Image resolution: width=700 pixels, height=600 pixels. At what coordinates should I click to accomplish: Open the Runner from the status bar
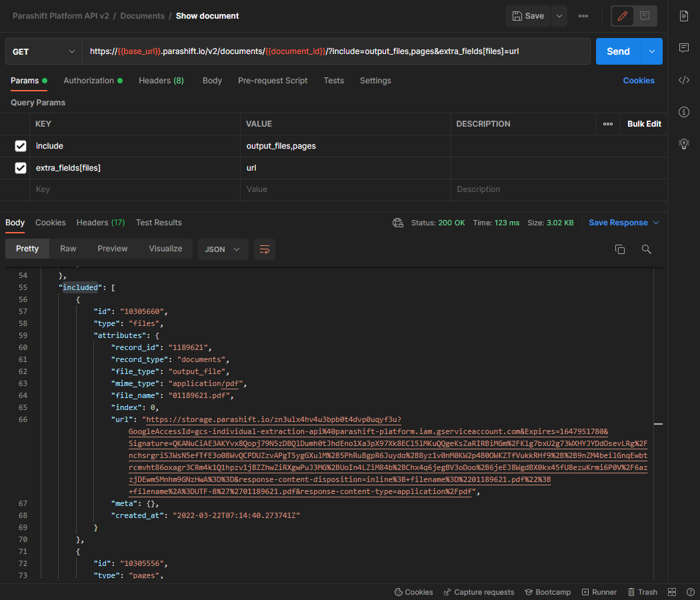pos(599,592)
